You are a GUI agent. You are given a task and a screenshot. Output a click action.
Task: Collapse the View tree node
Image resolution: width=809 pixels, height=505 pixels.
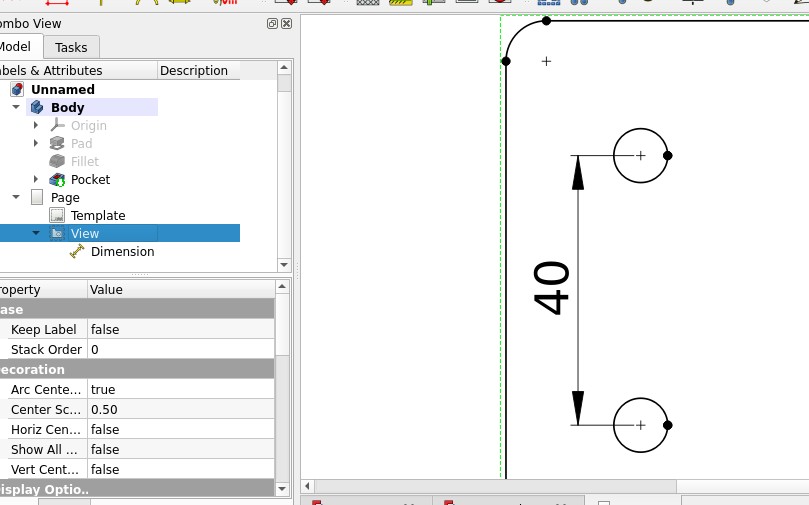(x=36, y=234)
